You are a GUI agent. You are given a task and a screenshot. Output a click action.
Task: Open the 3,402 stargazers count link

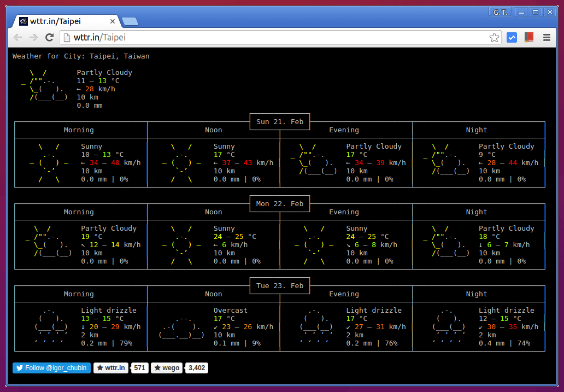click(197, 368)
